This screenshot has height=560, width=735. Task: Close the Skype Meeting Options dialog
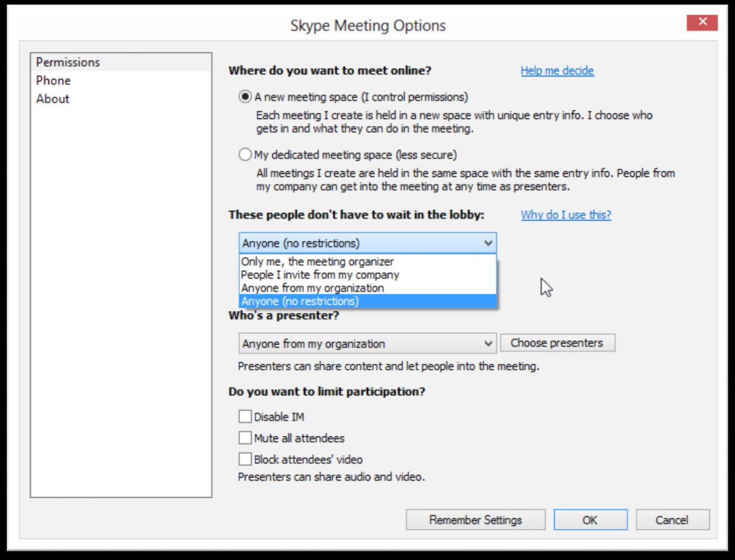(702, 22)
